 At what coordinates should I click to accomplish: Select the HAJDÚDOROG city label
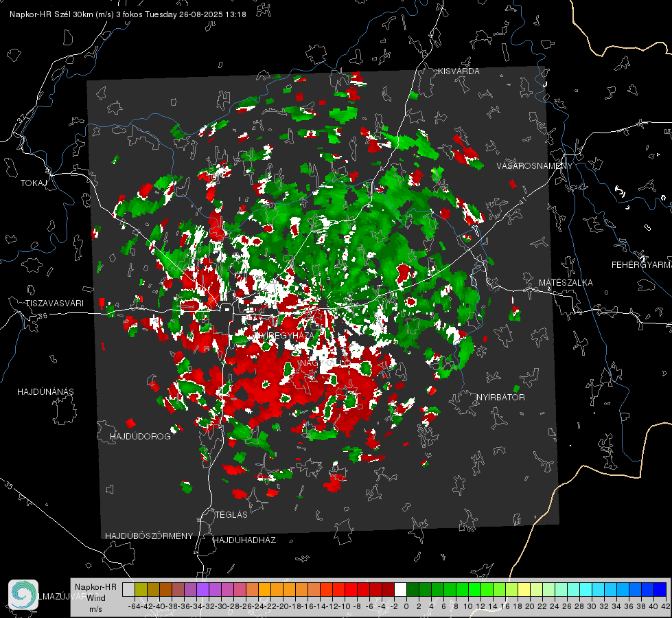click(140, 436)
